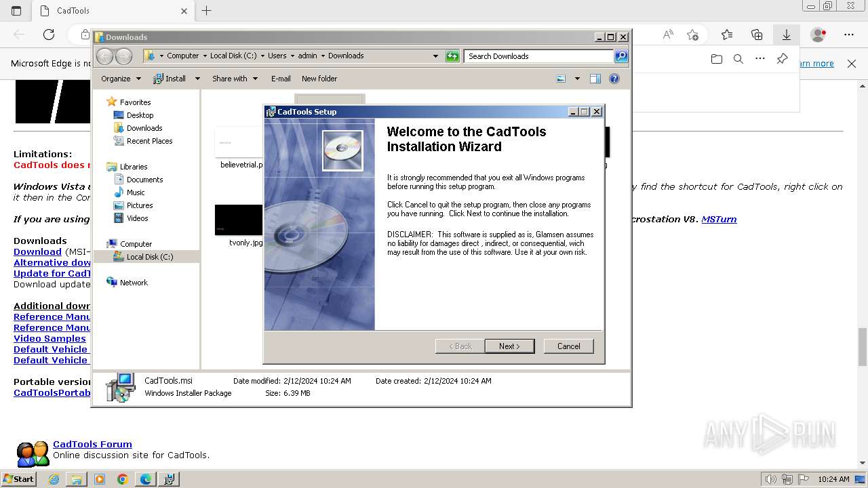The height and width of the screenshot is (488, 868).
Task: Select believetrial file thumbnail
Action: (239, 142)
